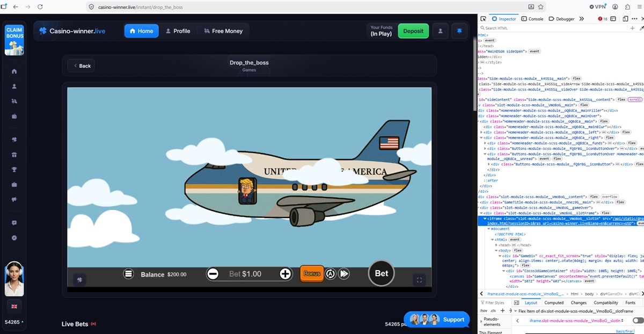Open Support chat button

(x=436, y=320)
